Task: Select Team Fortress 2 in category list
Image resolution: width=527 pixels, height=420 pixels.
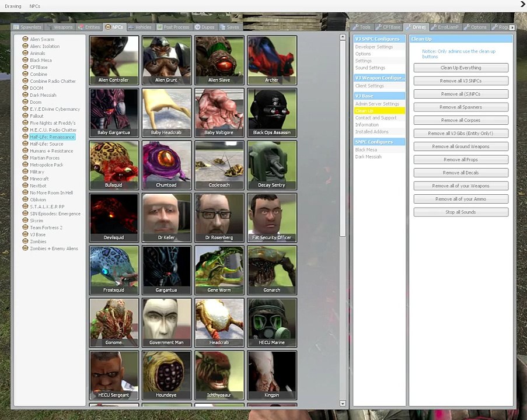Action: point(46,228)
